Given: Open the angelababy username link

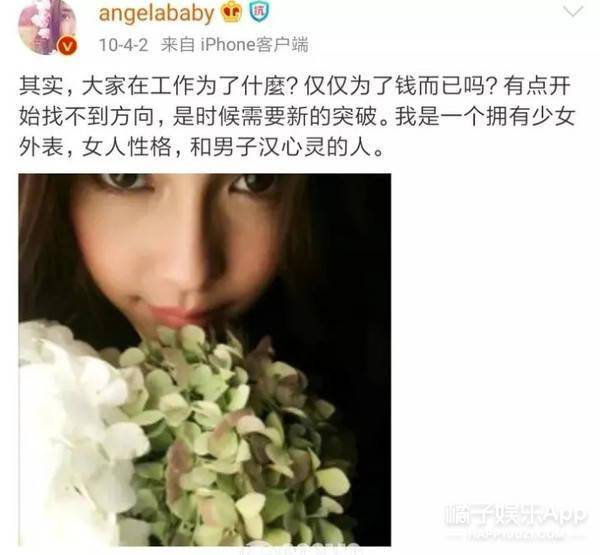Looking at the screenshot, I should [156, 14].
